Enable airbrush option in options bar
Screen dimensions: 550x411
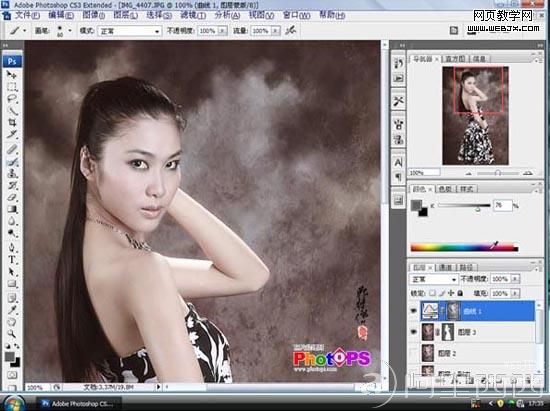[x=290, y=31]
